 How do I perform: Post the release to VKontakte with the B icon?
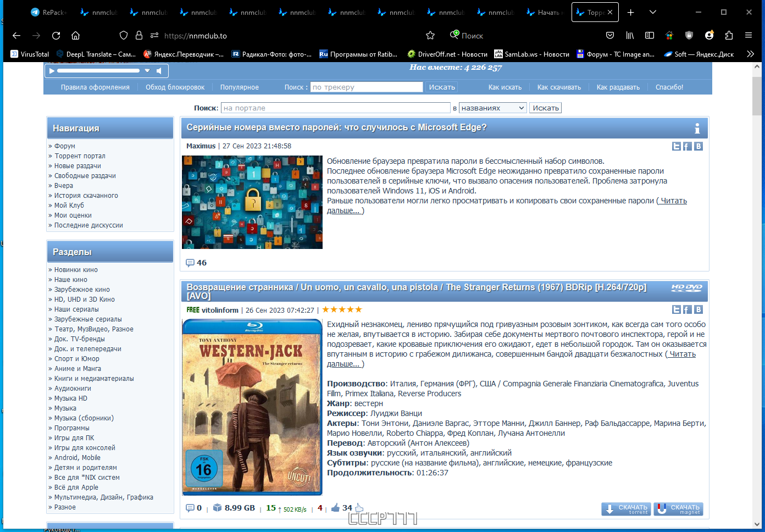click(699, 309)
